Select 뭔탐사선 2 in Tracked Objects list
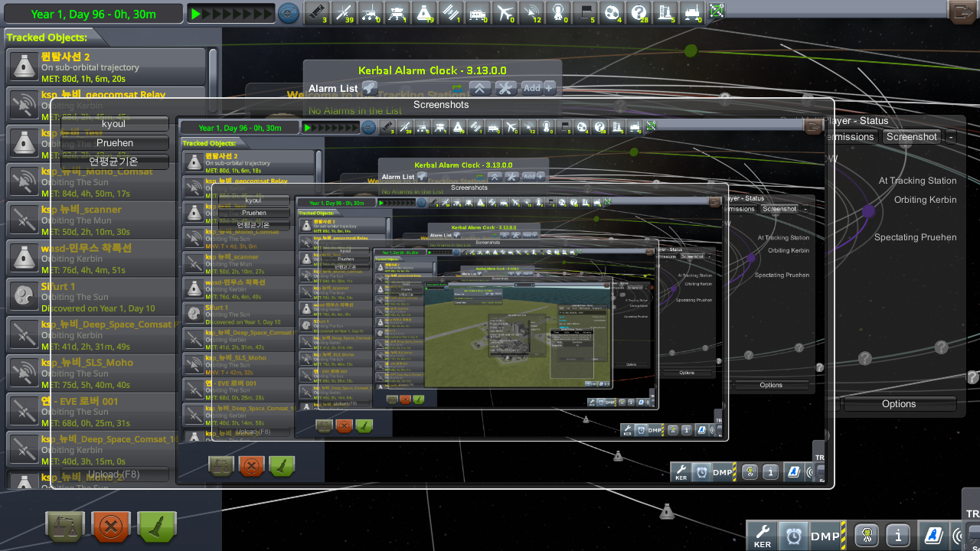The height and width of the screenshot is (551, 980). point(107,67)
